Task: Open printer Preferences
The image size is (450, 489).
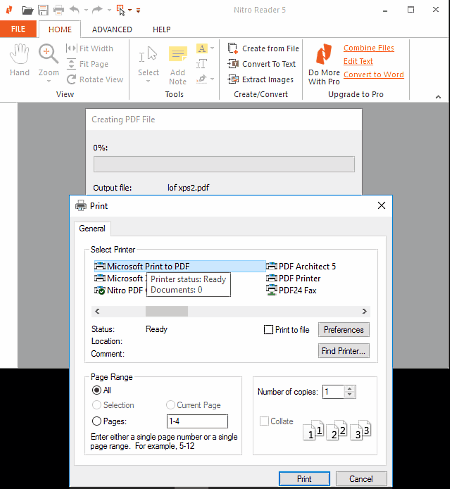Action: pyautogui.click(x=344, y=330)
